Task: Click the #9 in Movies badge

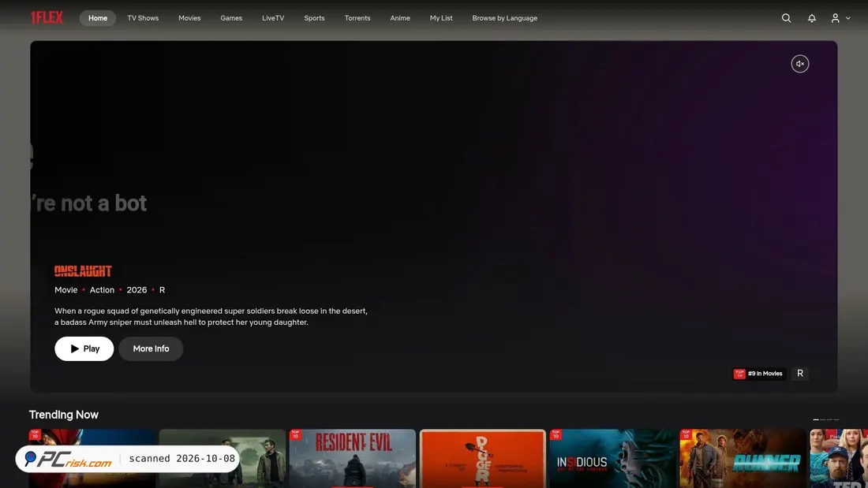Action: [758, 374]
